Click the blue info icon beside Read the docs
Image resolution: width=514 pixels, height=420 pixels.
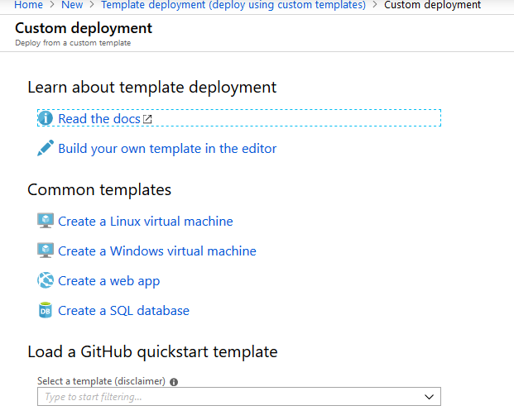[x=46, y=118]
